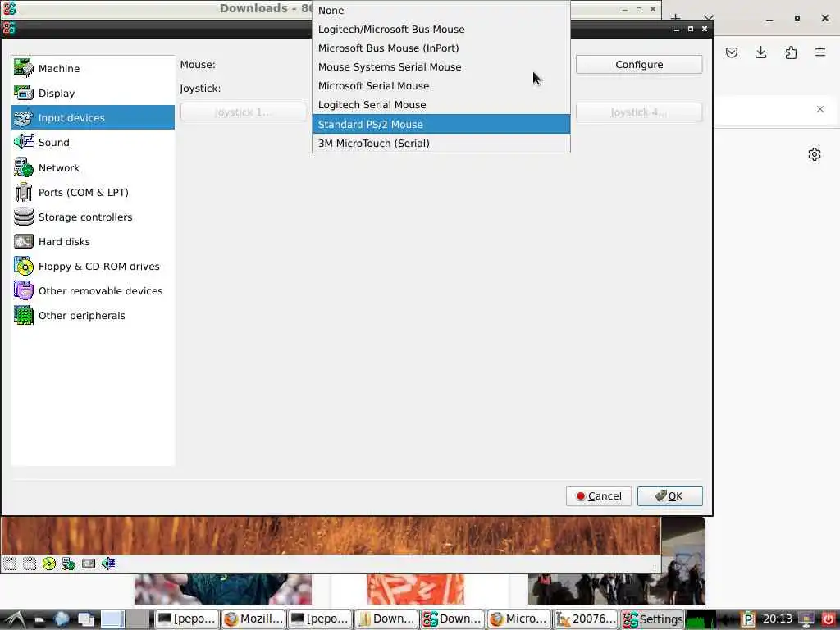Open the Other peripherals category
This screenshot has width=840, height=630.
tap(93, 316)
